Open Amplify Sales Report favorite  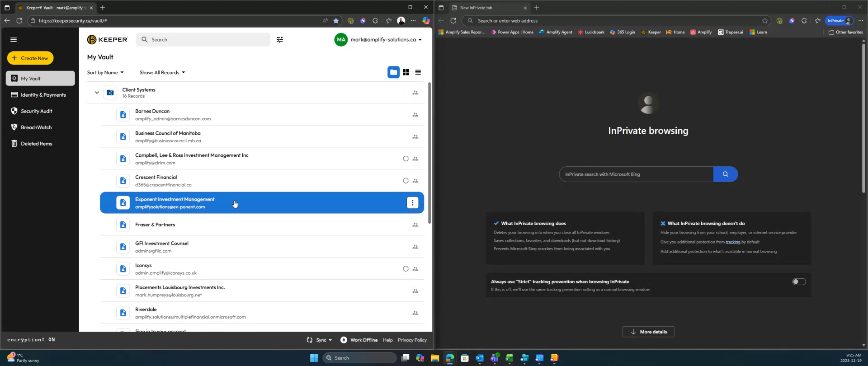click(462, 33)
